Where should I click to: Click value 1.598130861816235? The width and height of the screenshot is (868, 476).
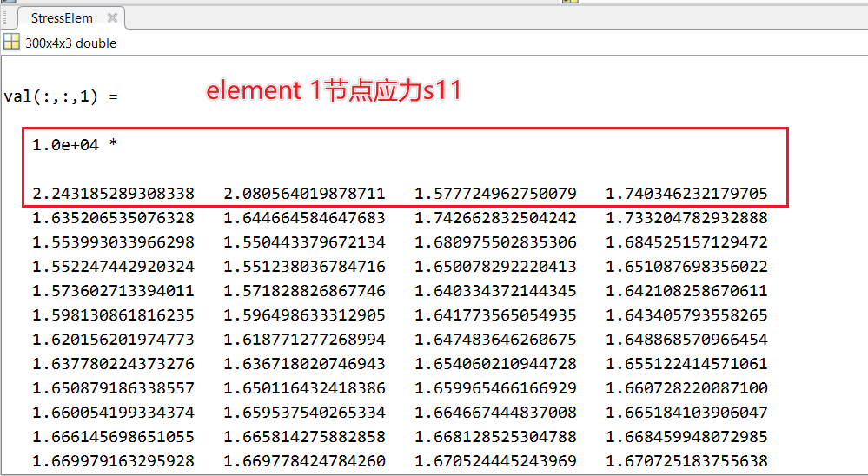pos(114,315)
